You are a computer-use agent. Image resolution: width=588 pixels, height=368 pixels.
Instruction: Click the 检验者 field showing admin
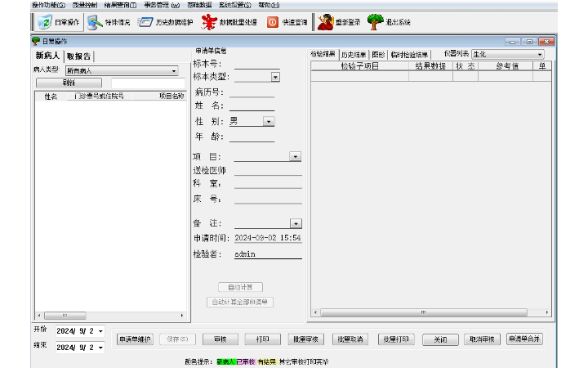pos(268,254)
